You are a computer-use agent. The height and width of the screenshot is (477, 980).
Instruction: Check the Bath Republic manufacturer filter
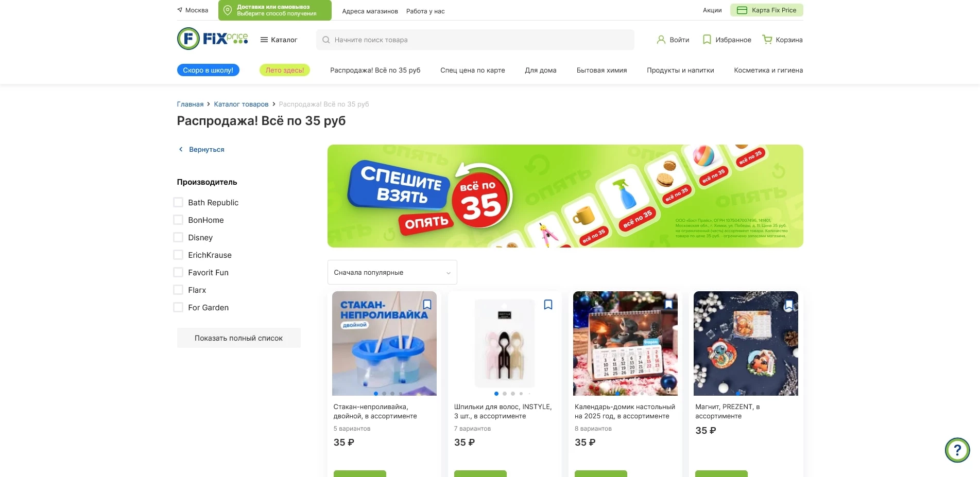point(178,202)
